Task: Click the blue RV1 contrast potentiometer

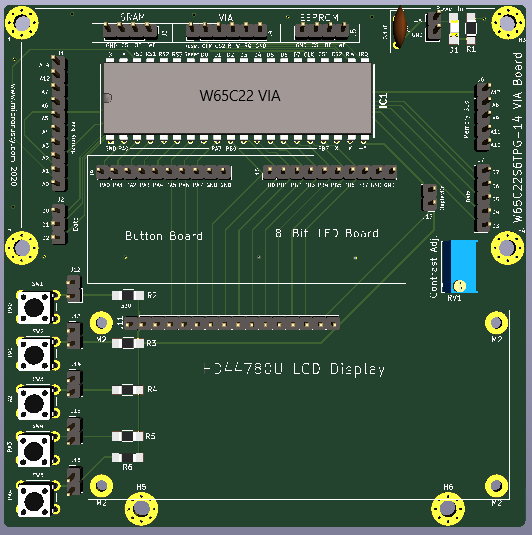Action: coord(459,266)
